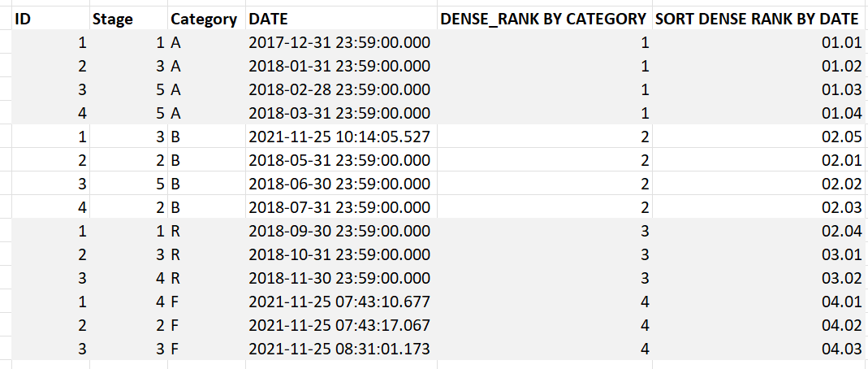Viewport: 868px width, 369px height.
Task: Select the date cell 2018-06-30 23:59:00.000
Action: point(341,184)
